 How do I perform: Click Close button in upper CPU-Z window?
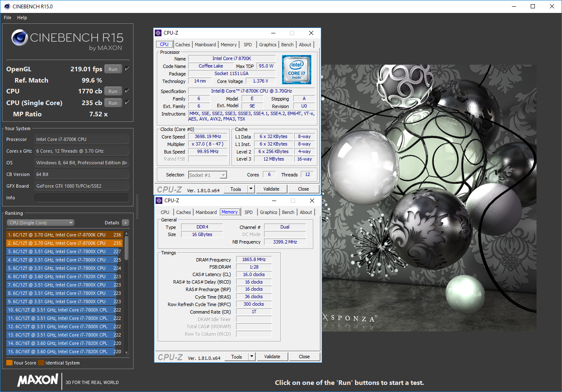coord(303,189)
